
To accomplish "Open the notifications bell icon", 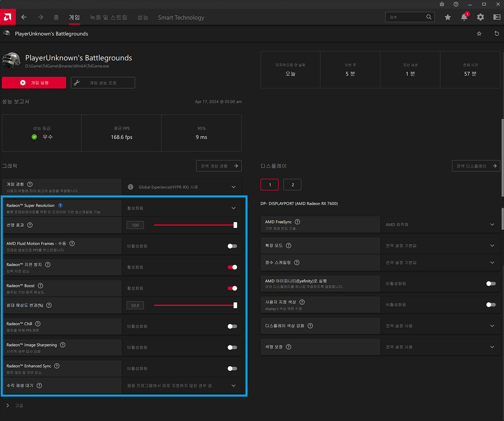I will 464,17.
